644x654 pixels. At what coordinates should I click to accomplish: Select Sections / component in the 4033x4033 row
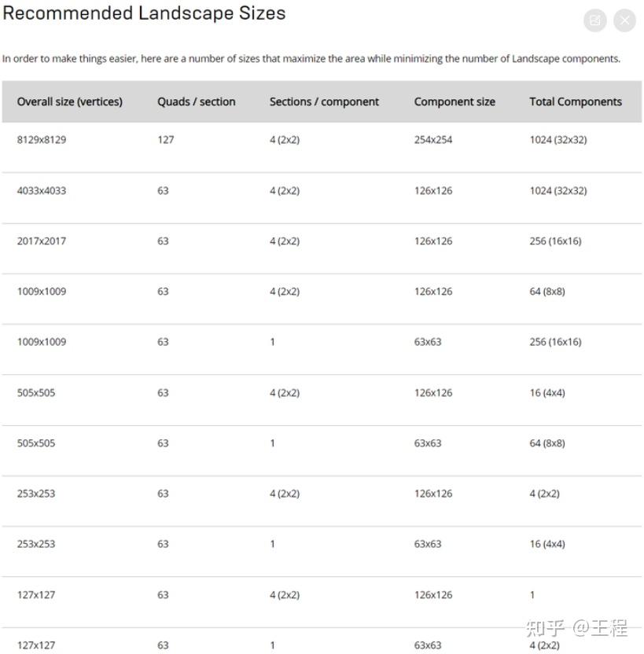tap(285, 191)
